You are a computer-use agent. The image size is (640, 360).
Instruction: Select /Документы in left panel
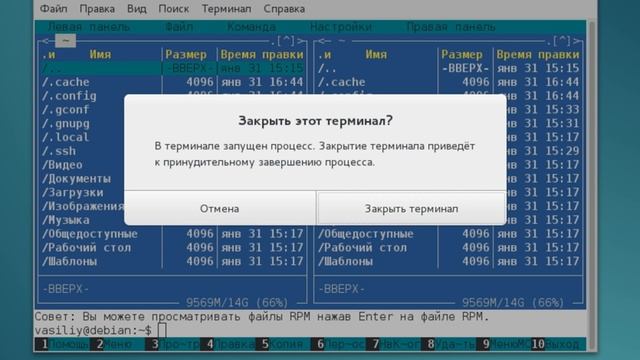[76, 179]
